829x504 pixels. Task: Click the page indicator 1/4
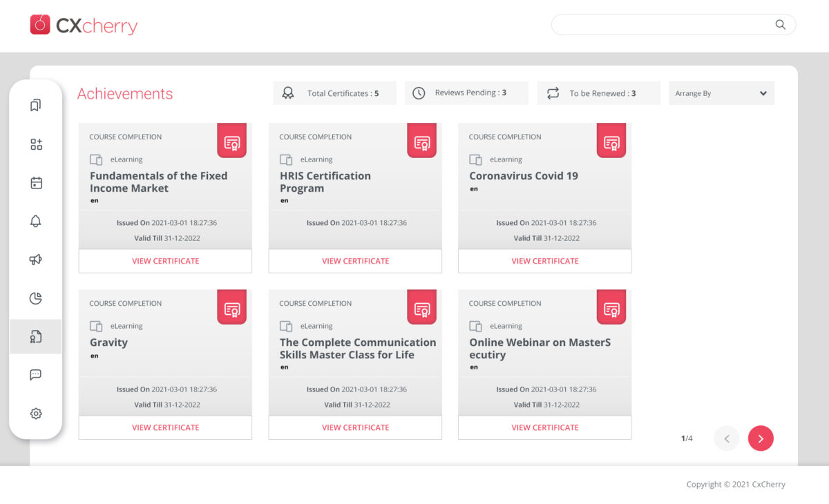687,438
